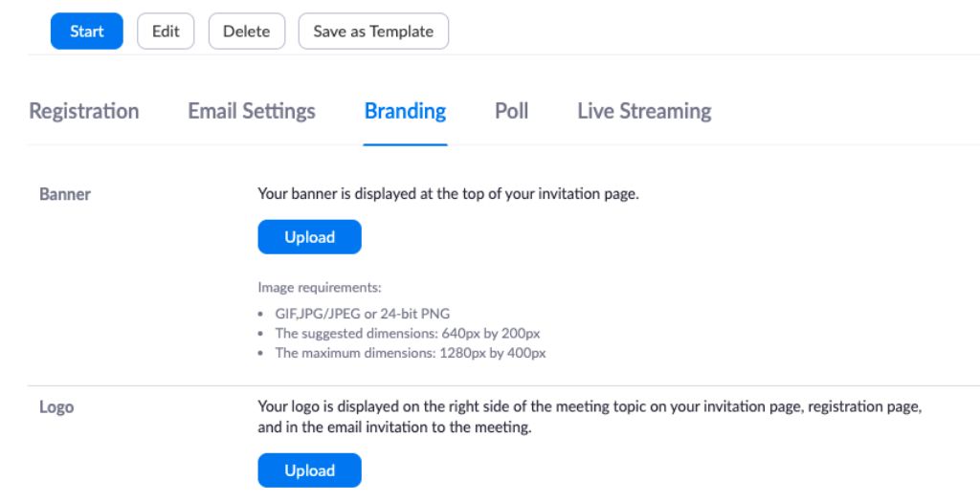Image resolution: width=980 pixels, height=503 pixels.
Task: Click the GIF, JPG/JPEG or PNG bullet
Action: click(x=362, y=314)
